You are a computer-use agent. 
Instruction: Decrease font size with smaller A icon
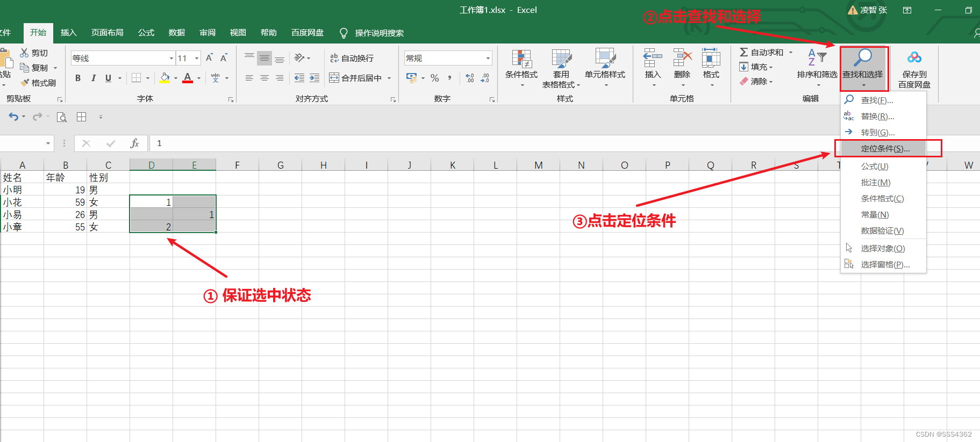coord(224,58)
